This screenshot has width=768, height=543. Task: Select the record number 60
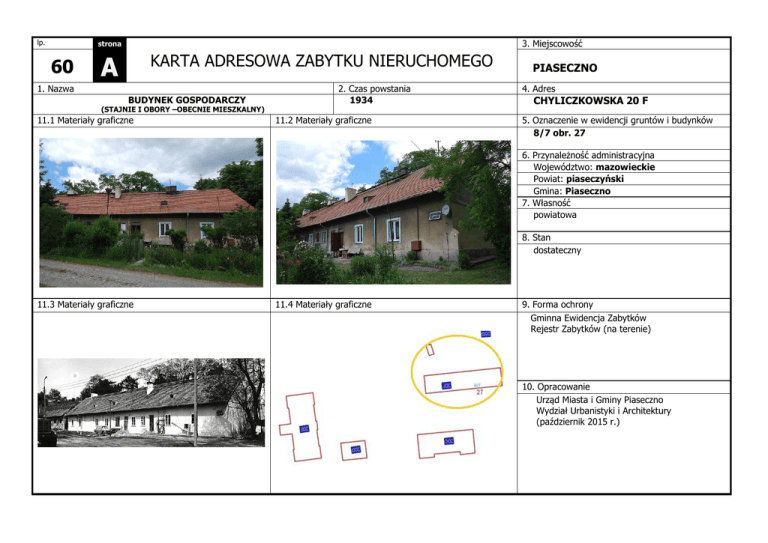(x=60, y=68)
